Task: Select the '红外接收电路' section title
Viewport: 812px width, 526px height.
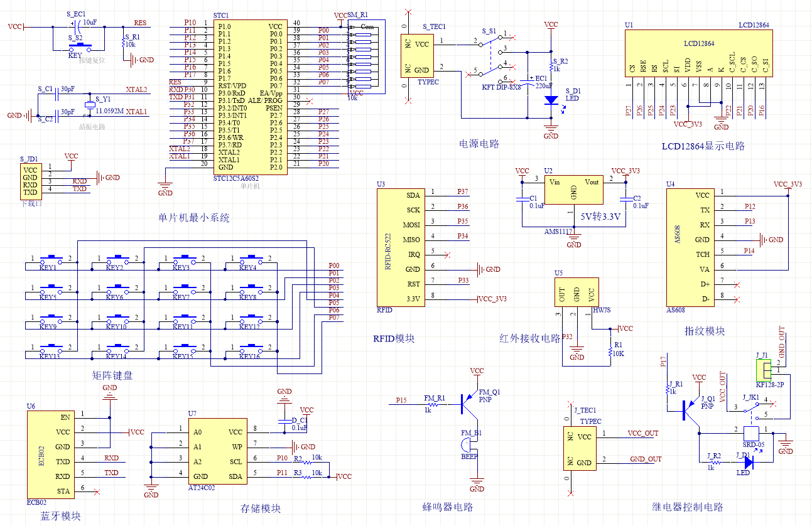Action: pos(529,339)
